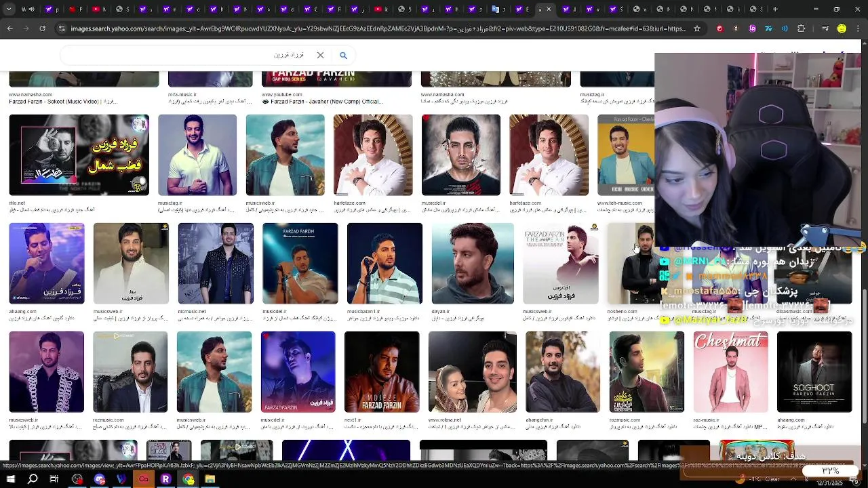The height and width of the screenshot is (488, 868).
Task: Open the Extensions puzzle-piece menu
Action: tap(801, 28)
